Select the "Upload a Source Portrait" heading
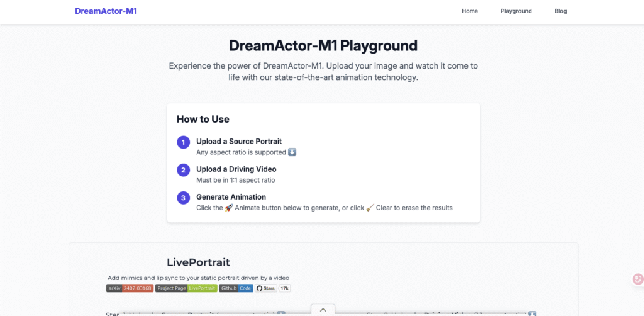Viewport: 644px width, 316px height. pos(239,142)
